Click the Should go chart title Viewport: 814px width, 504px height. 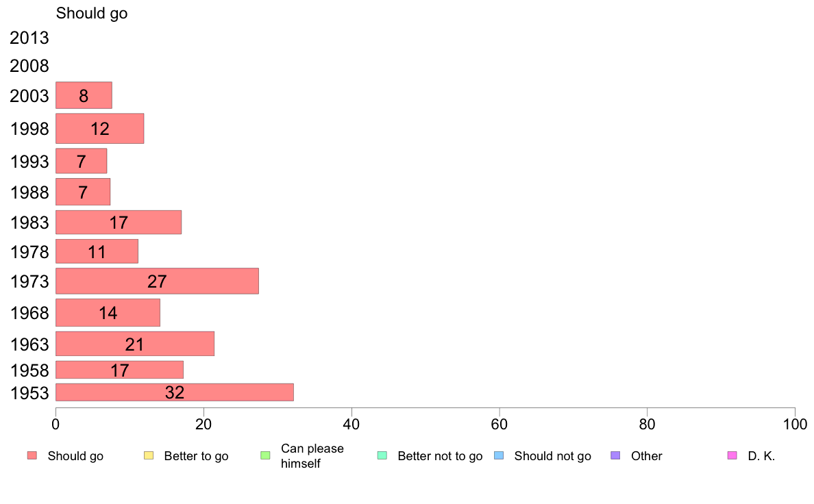pos(92,14)
